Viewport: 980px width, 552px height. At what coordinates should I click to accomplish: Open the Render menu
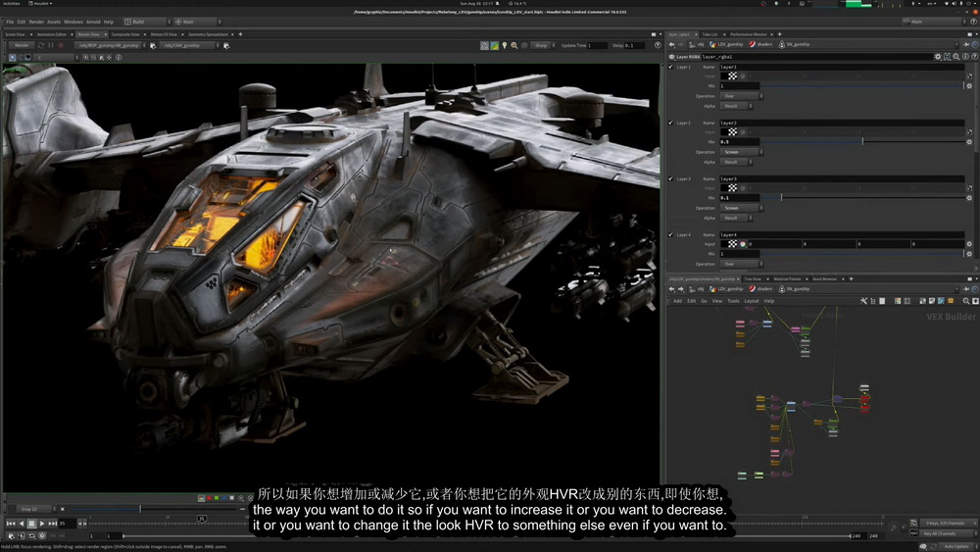(x=36, y=22)
